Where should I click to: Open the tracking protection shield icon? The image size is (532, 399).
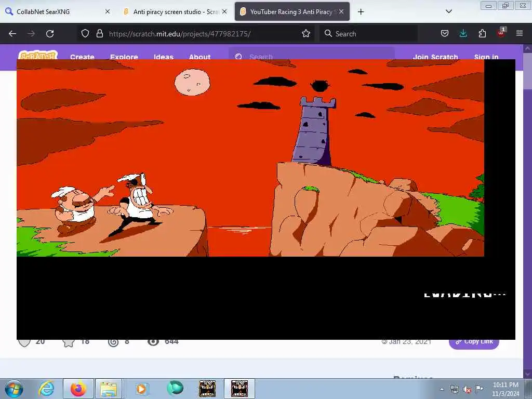[85, 33]
